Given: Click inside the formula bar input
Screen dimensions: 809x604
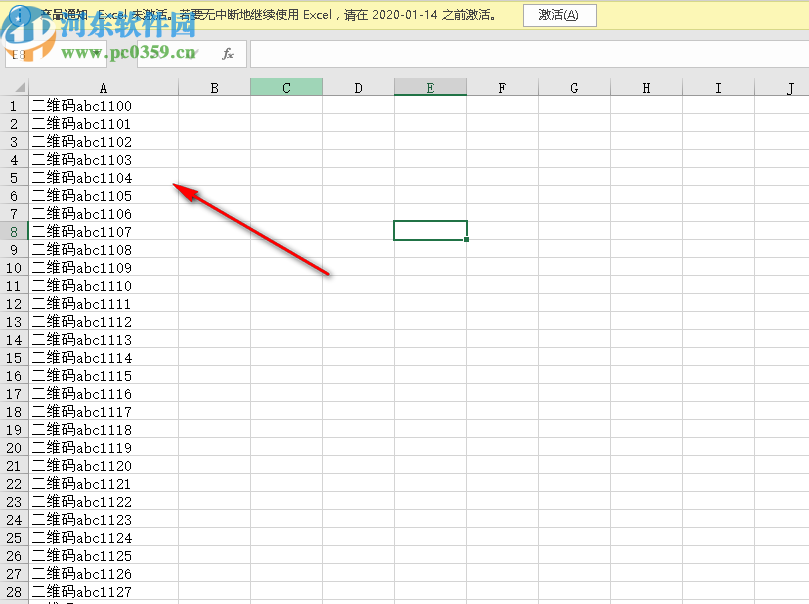Looking at the screenshot, I should tap(529, 54).
